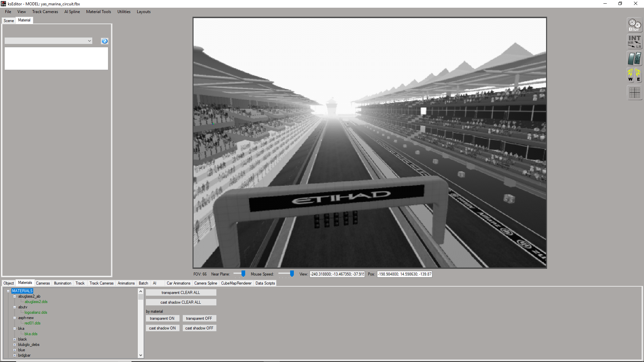Image resolution: width=644 pixels, height=362 pixels.
Task: Click materials tree scroll up arrow
Action: pyautogui.click(x=141, y=291)
